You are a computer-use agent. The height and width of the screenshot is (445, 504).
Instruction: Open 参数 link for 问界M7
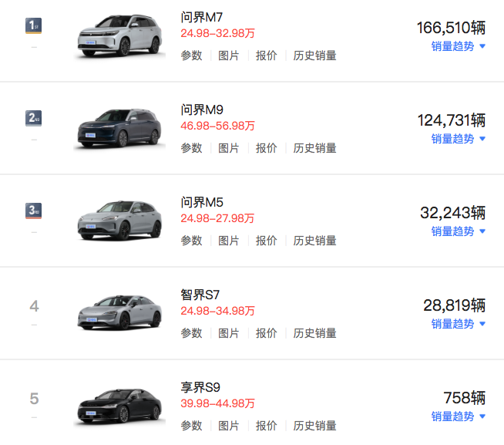coord(191,56)
